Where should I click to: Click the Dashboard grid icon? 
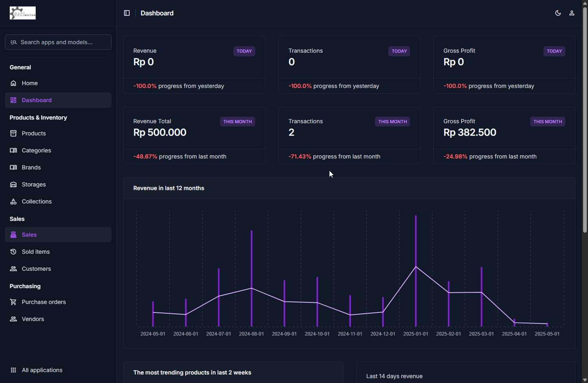pos(13,100)
